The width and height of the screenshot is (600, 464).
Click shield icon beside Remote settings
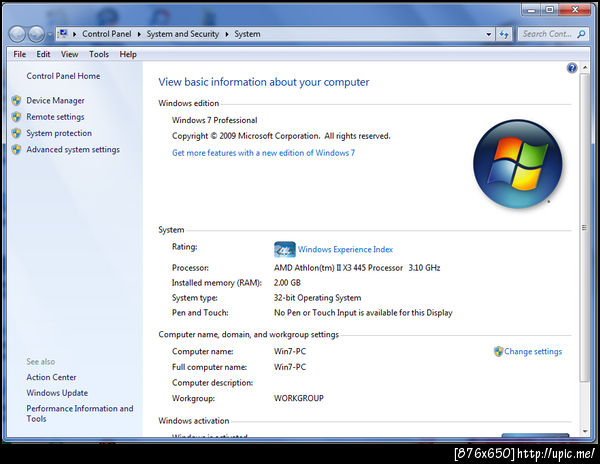[16, 117]
